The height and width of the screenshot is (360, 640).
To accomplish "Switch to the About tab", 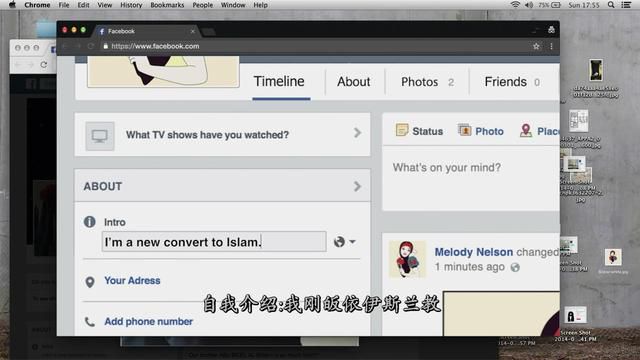I will (353, 82).
